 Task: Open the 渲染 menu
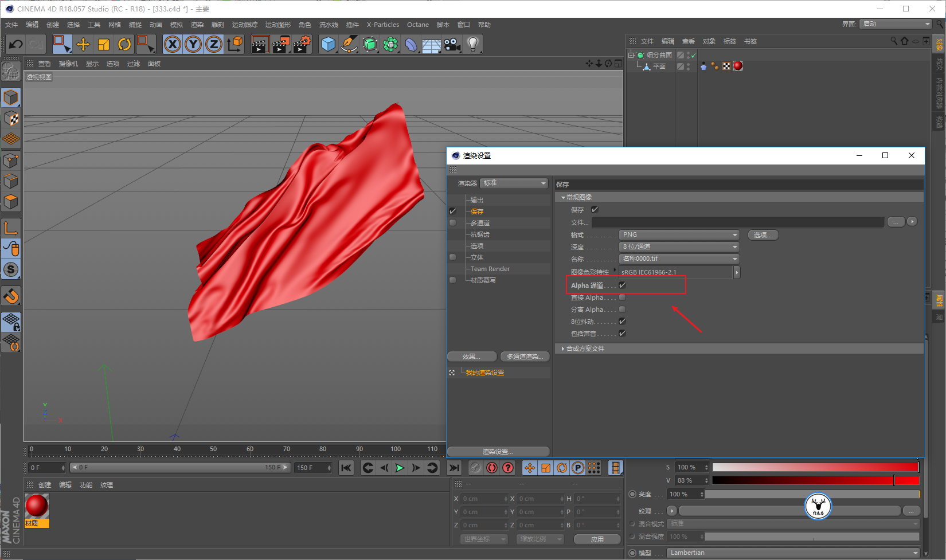click(x=197, y=25)
